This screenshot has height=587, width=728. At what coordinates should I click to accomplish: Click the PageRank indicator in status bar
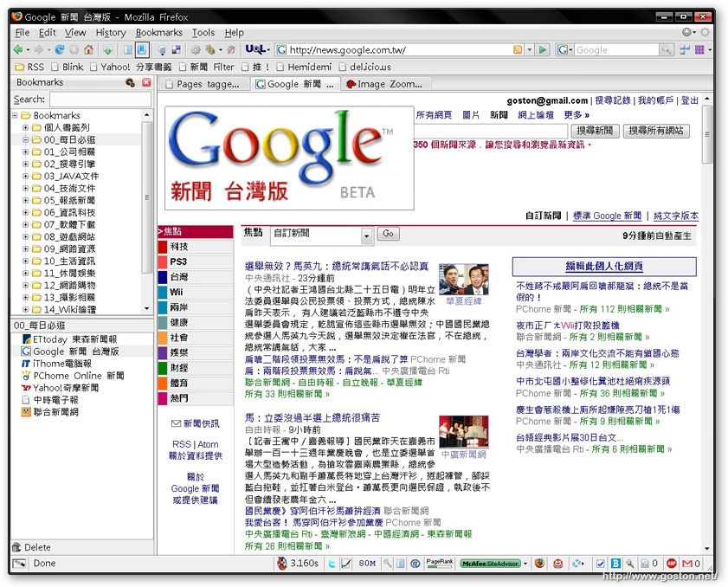pos(440,564)
